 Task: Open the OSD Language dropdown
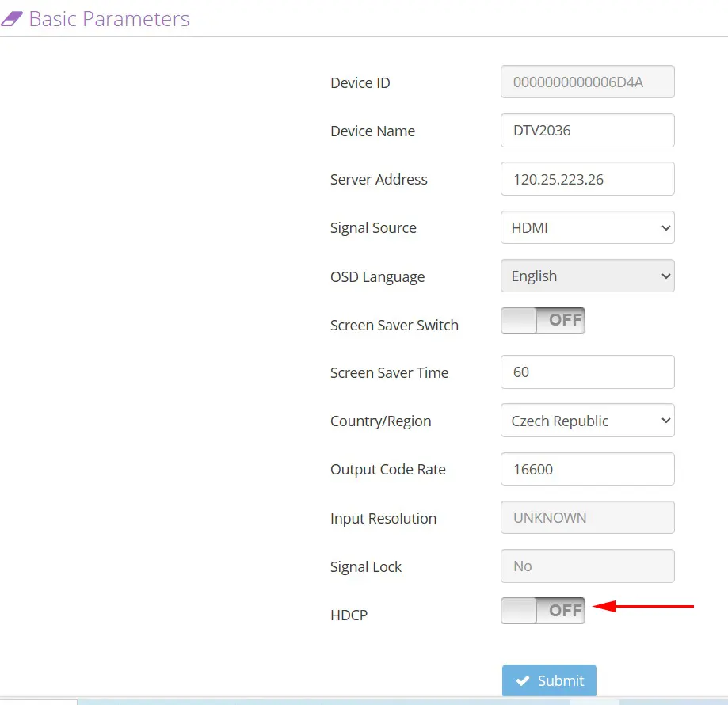pyautogui.click(x=587, y=276)
